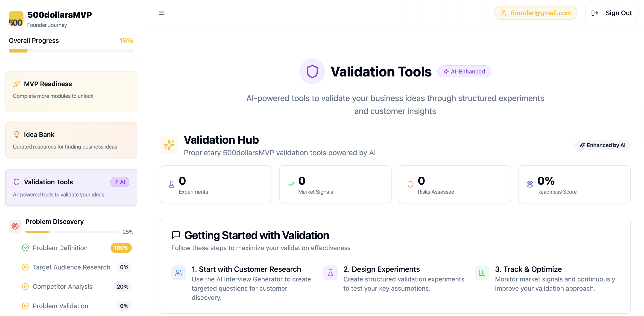Screen dimensions: 644x316
Task: Open the MVP Readiness module card
Action: click(71, 91)
